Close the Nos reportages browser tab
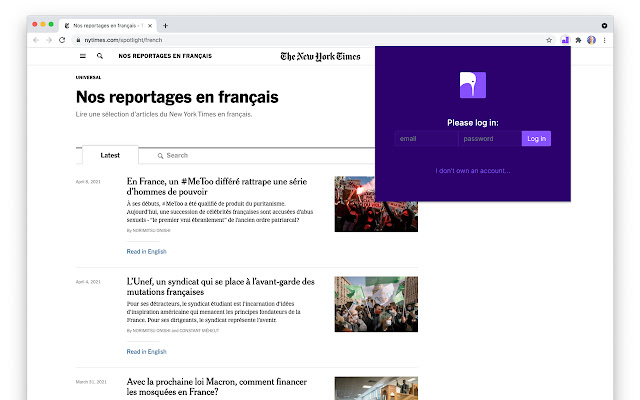 click(150, 26)
